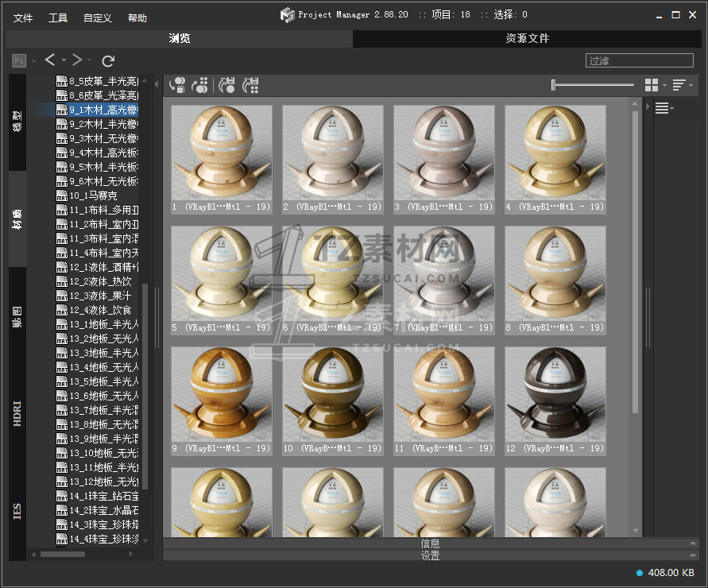This screenshot has width=708, height=588.
Task: Go back with the left arrow icon
Action: pyautogui.click(x=50, y=60)
